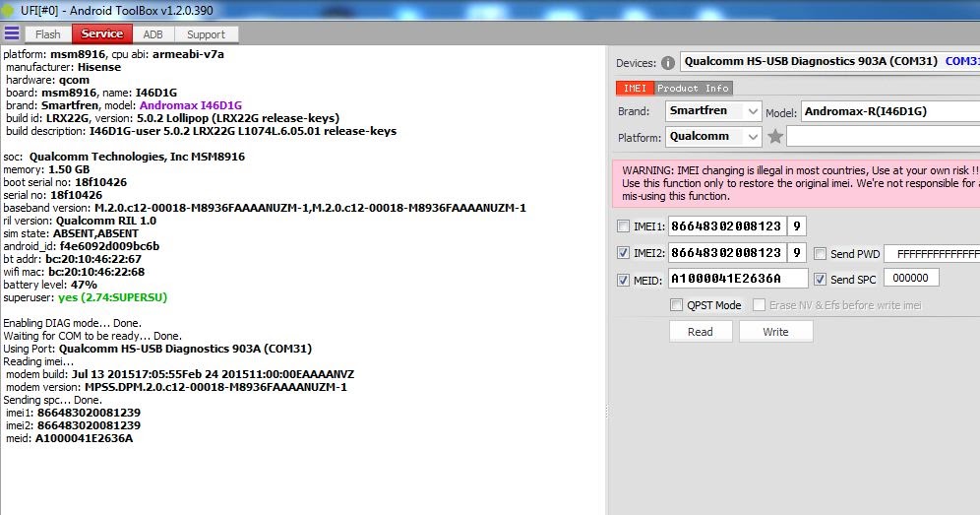
Task: Toggle the MEID checkbox
Action: tap(623, 280)
